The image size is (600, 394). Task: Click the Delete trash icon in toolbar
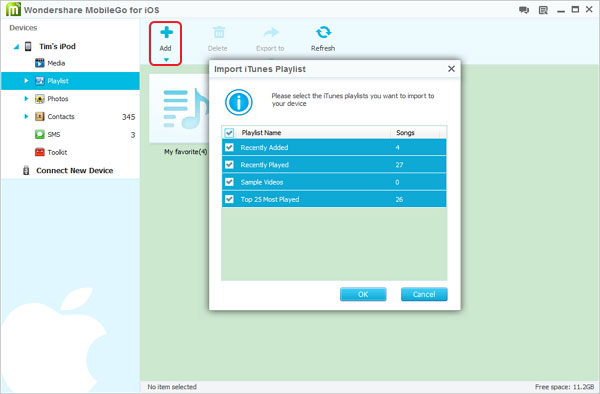[x=219, y=33]
